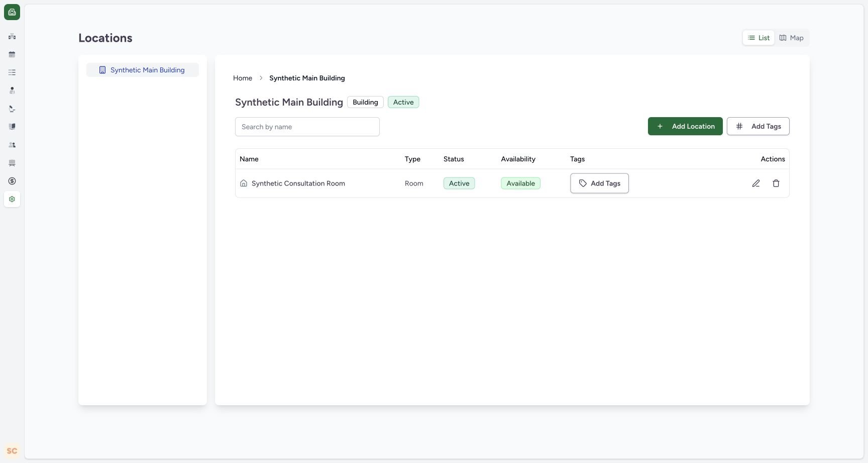The width and height of the screenshot is (868, 463).
Task: Edit Synthetic Consultation Room with pencil icon
Action: tap(756, 183)
